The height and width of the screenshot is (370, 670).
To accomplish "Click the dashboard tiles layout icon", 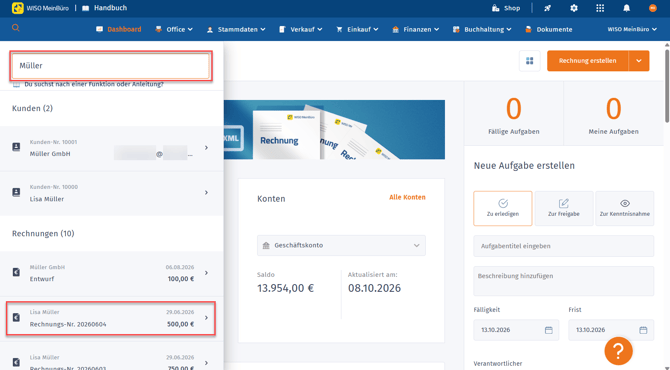I will pos(529,61).
